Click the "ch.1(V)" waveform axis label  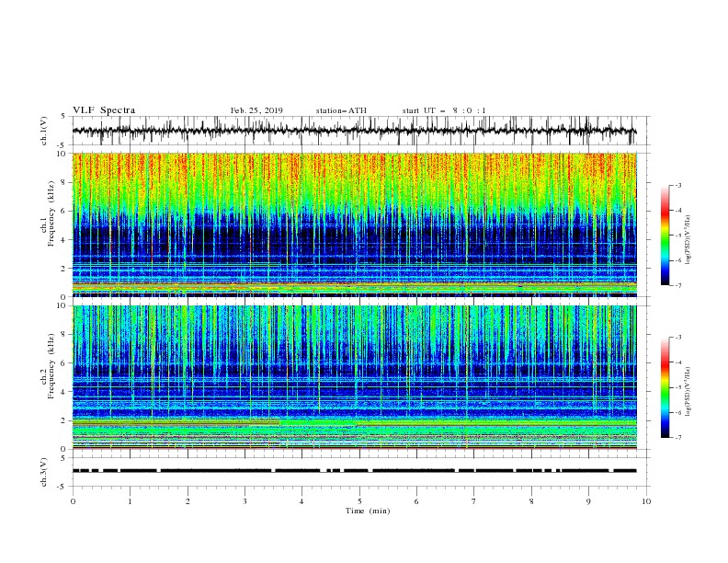pos(44,131)
